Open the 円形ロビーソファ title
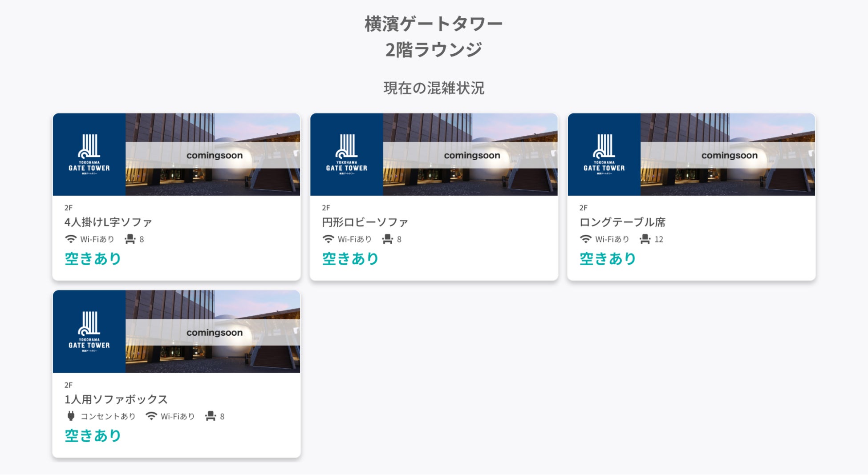Image resolution: width=868 pixels, height=475 pixels. point(365,222)
